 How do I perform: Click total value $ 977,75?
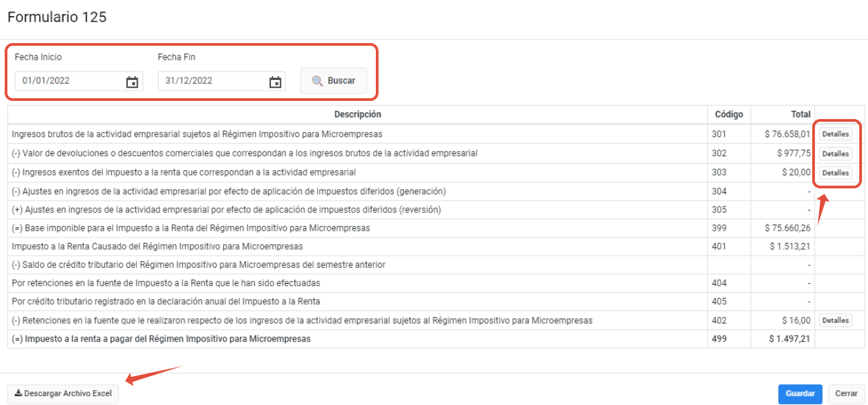pyautogui.click(x=793, y=153)
